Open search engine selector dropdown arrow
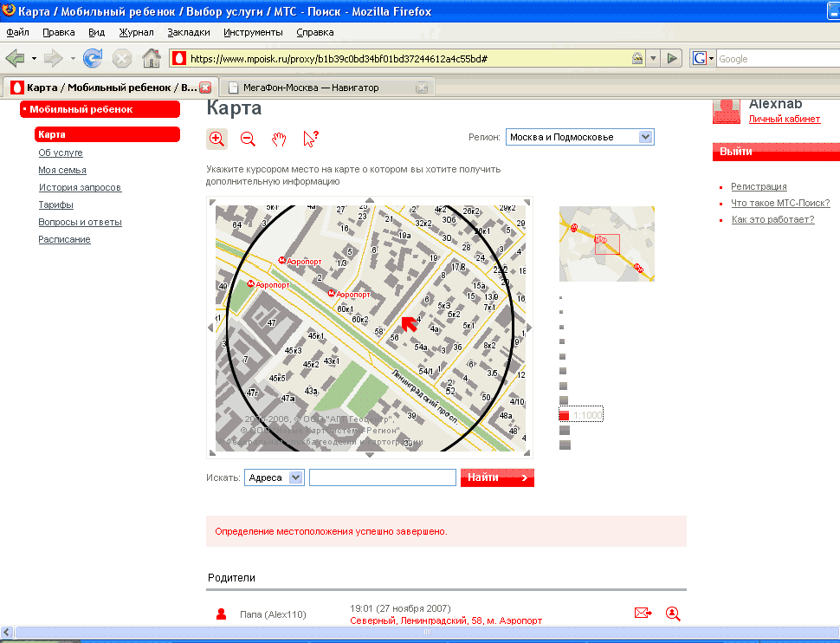 pos(712,58)
